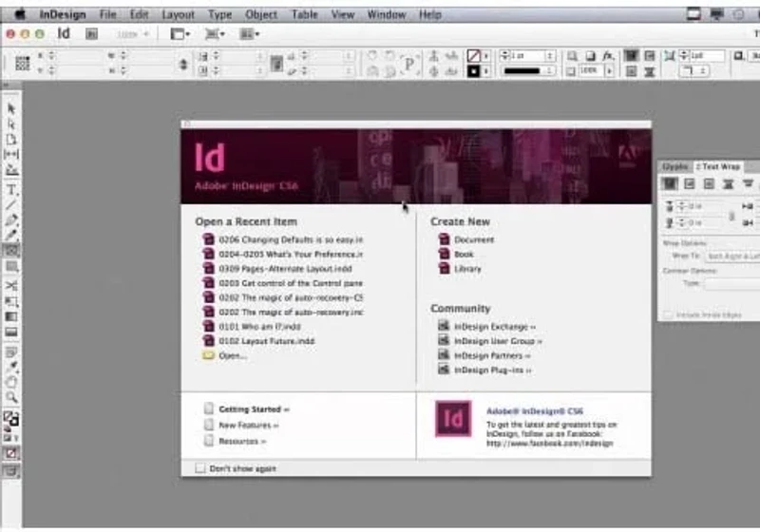The height and width of the screenshot is (532, 760).
Task: Click the drop shadow icon in Control panel
Action: [x=590, y=56]
